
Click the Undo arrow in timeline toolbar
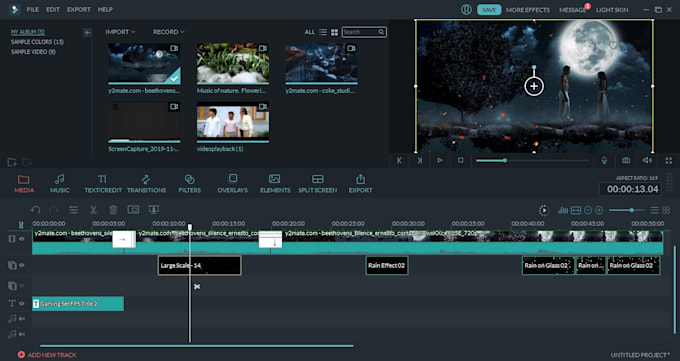[x=36, y=210]
